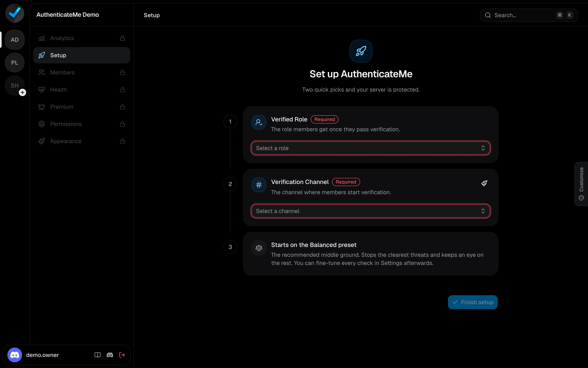Click the balance scale preset icon

coord(259,248)
